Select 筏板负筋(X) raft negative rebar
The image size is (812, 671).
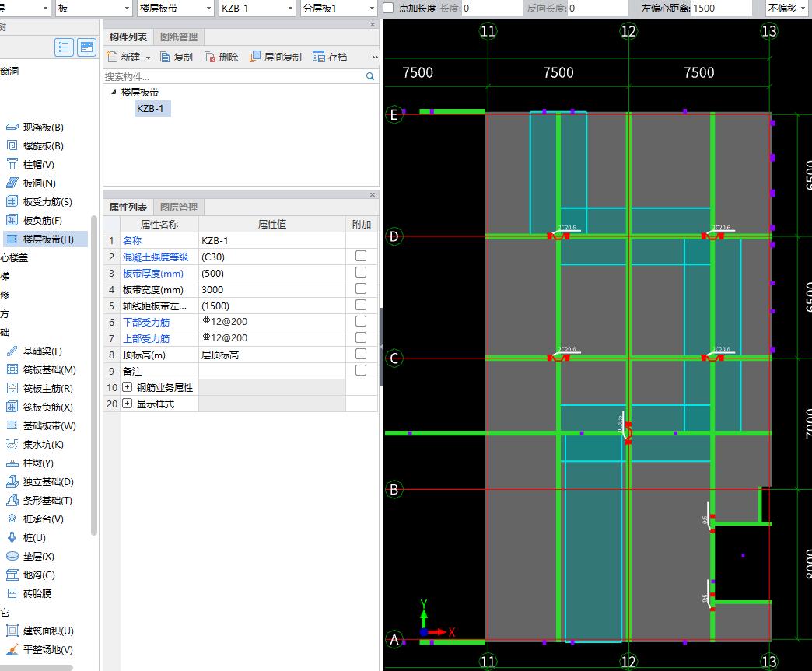click(x=40, y=407)
